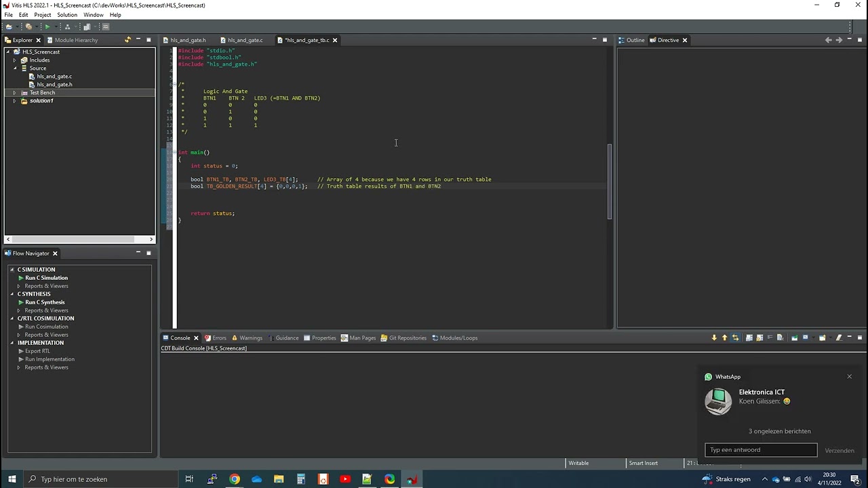Close the Directive tab
The height and width of the screenshot is (488, 868).
click(x=685, y=40)
